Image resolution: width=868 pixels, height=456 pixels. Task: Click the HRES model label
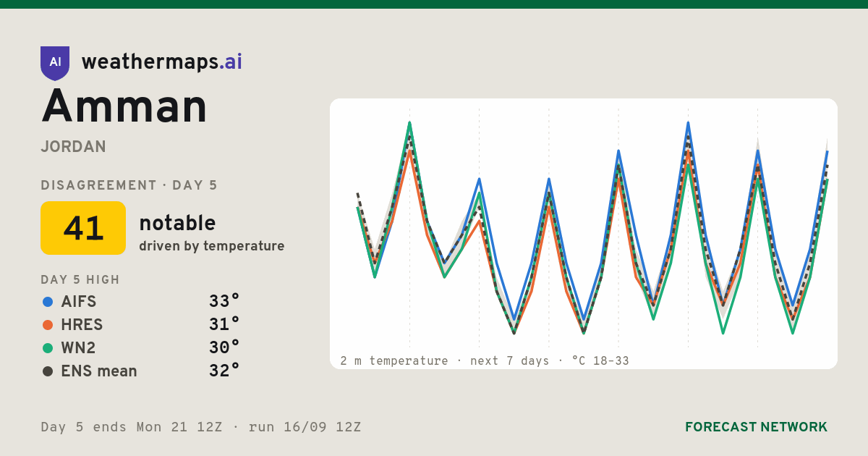tap(82, 325)
